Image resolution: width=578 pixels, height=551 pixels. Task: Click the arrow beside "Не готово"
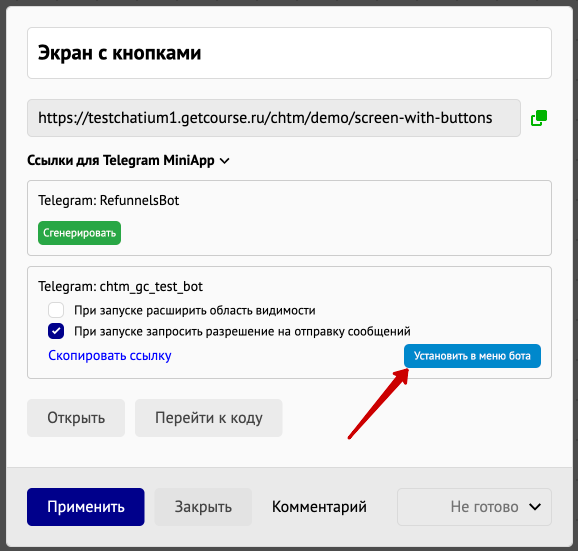click(x=535, y=507)
